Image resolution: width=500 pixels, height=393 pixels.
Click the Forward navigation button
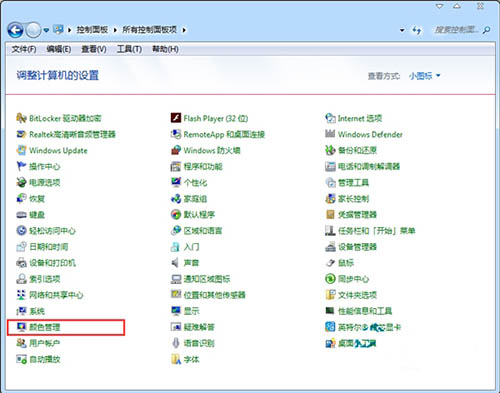coord(33,30)
